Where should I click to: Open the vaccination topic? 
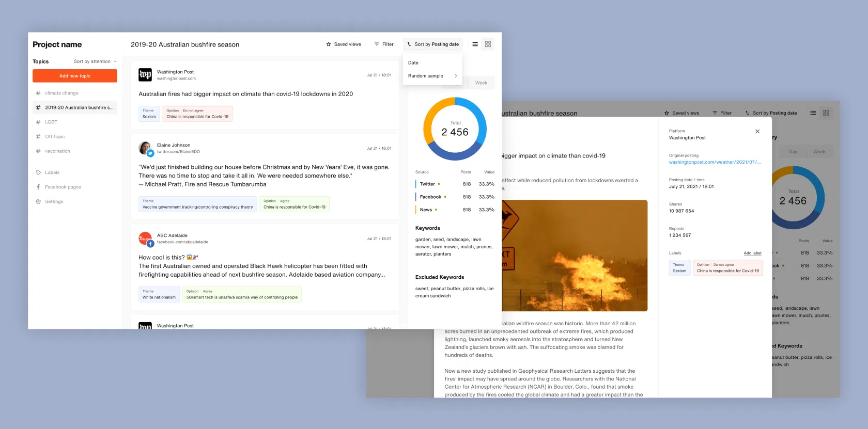(57, 151)
